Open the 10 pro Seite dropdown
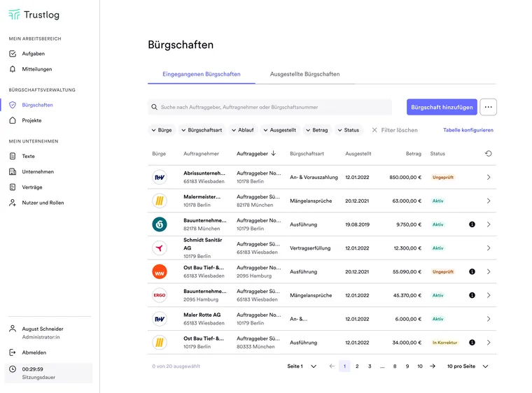532x393 pixels. pos(468,366)
